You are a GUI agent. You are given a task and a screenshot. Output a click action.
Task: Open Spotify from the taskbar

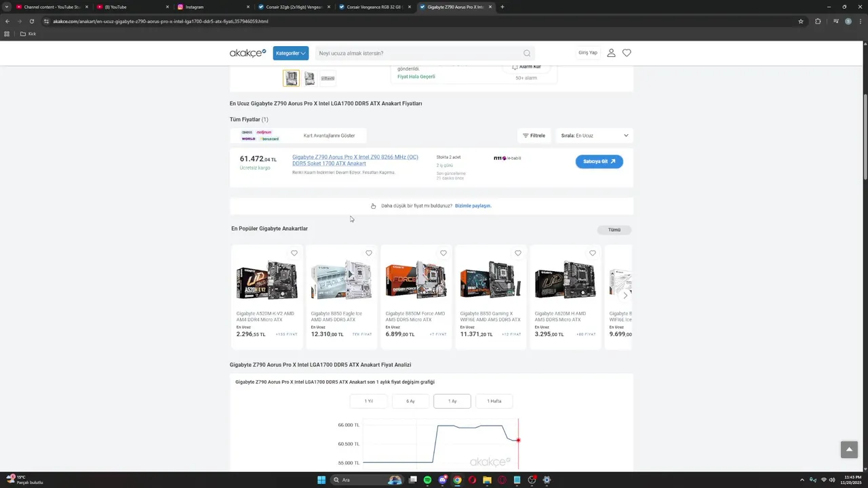pos(427,480)
